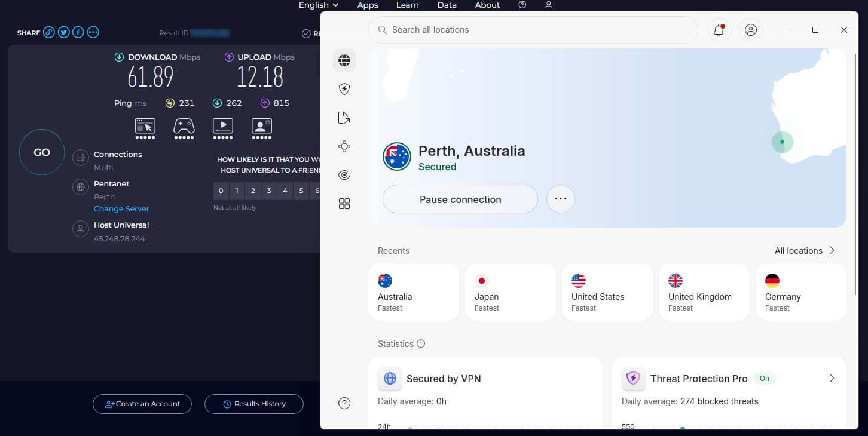Select the United States recent location card
The image size is (868, 436).
tap(607, 293)
